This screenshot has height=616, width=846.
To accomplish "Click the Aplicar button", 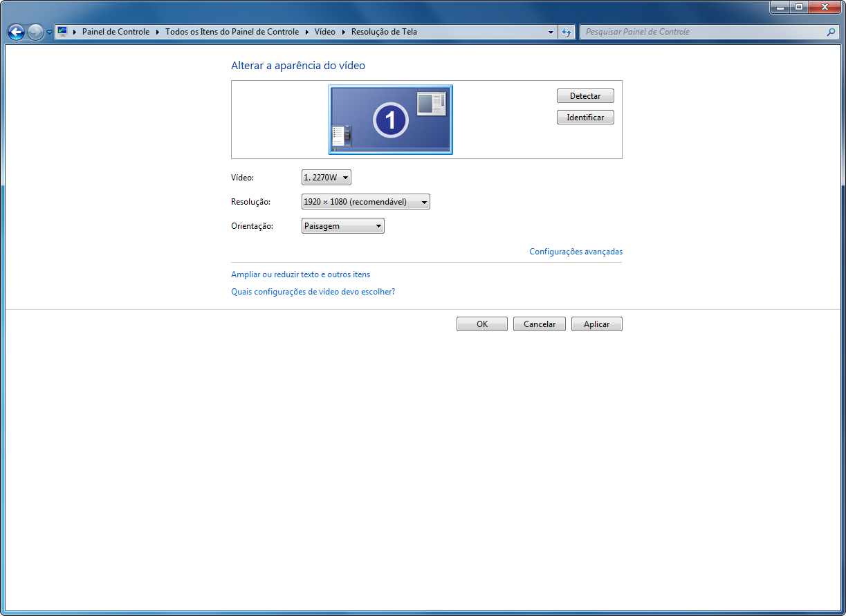I will [597, 324].
